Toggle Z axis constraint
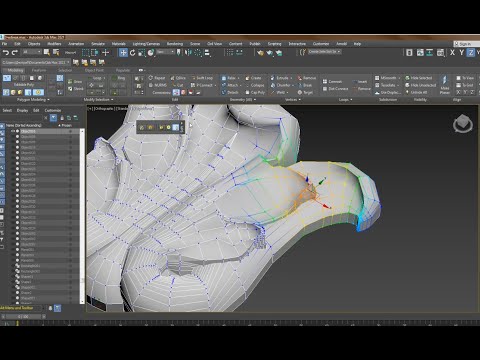Image resolution: width=480 pixels, height=360 pixels. point(470,52)
